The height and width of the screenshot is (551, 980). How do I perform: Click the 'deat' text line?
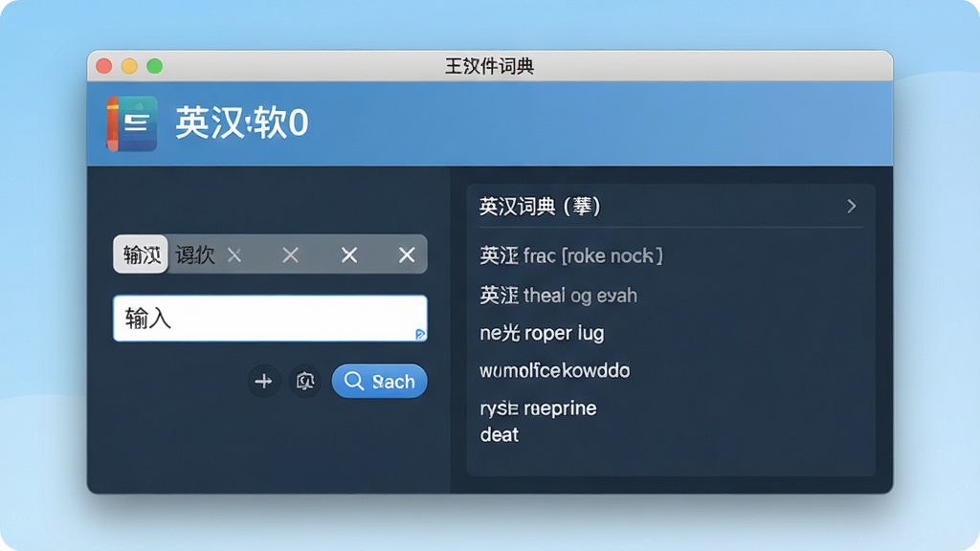tap(499, 434)
